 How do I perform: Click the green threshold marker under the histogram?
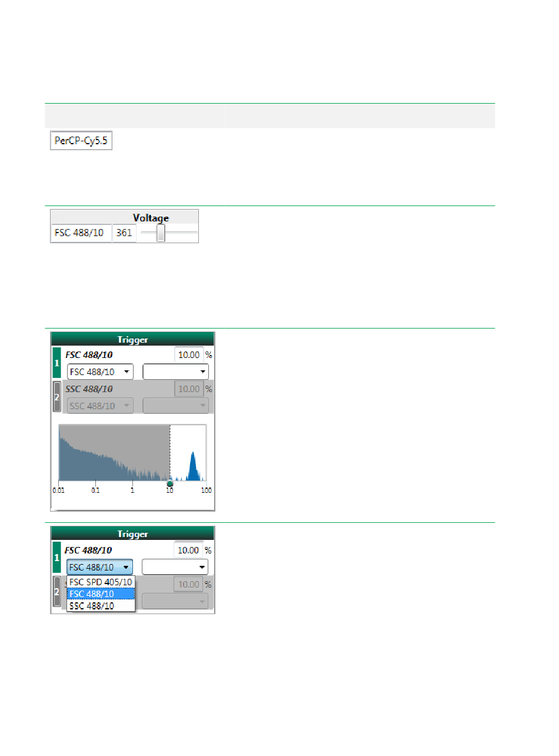point(169,483)
